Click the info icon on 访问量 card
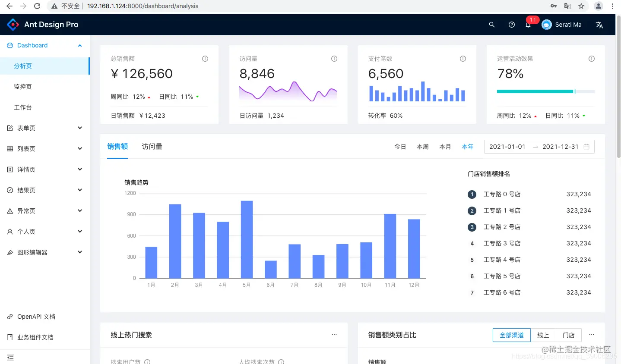621x364 pixels. [334, 59]
